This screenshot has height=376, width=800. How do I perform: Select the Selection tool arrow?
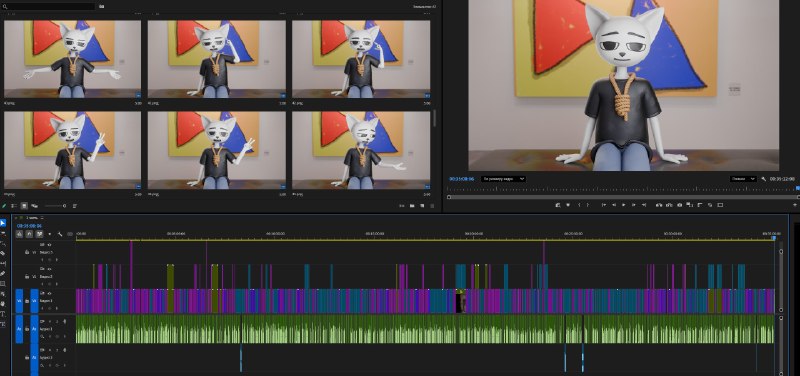pos(4,223)
